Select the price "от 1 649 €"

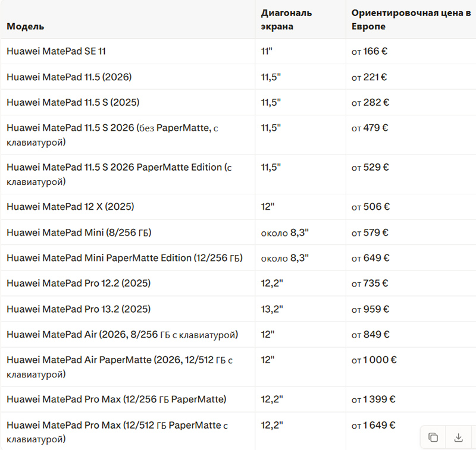click(374, 425)
